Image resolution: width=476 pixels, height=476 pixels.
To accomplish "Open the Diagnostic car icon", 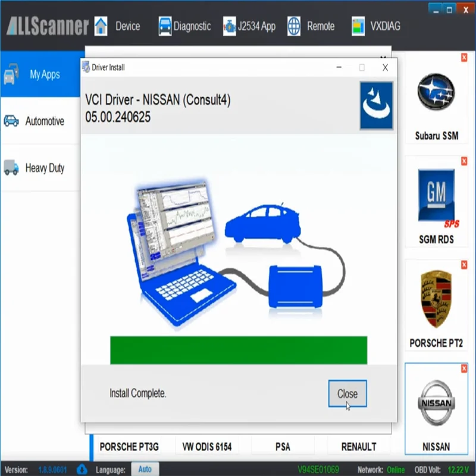I will pos(165,26).
